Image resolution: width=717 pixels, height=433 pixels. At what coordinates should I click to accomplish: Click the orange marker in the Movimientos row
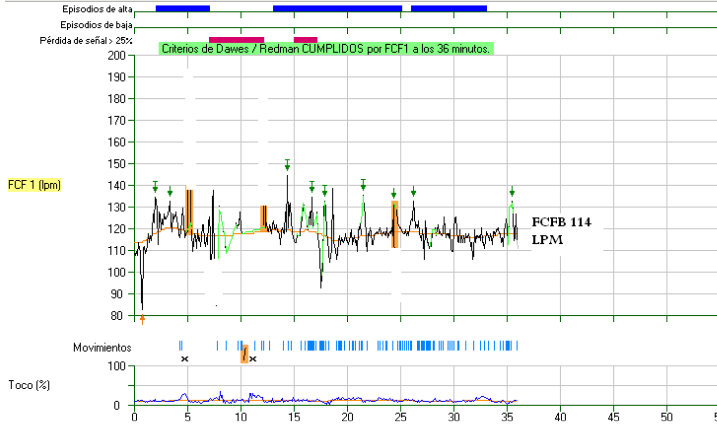(243, 354)
